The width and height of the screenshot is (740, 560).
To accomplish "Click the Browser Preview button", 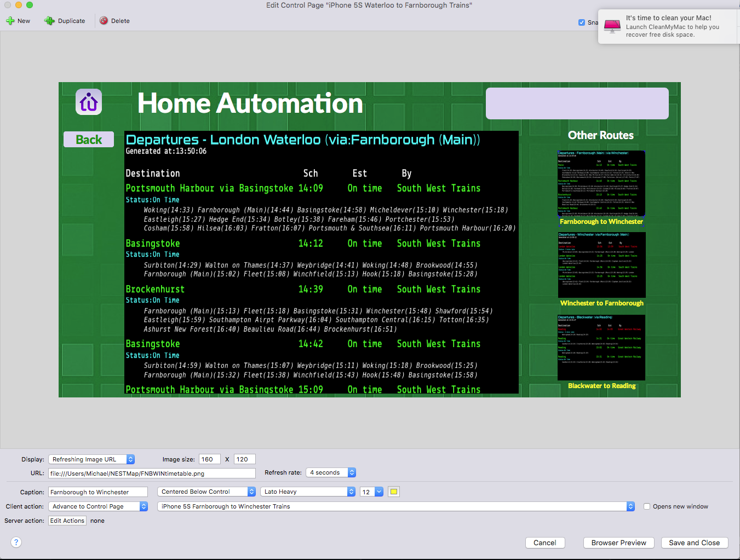I will click(x=619, y=542).
